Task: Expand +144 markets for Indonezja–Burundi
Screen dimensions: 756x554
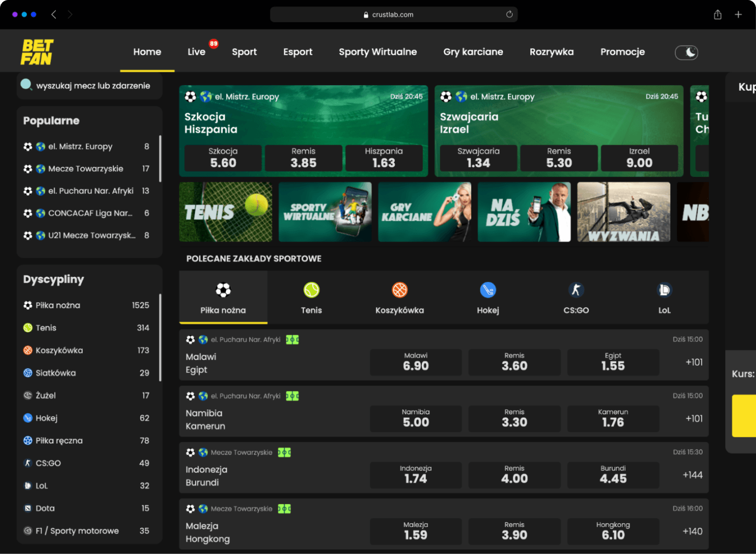Action: (692, 475)
